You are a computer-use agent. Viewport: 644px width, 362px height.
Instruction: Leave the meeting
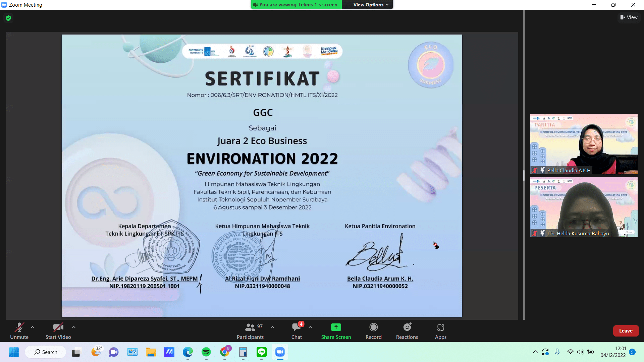point(626,331)
